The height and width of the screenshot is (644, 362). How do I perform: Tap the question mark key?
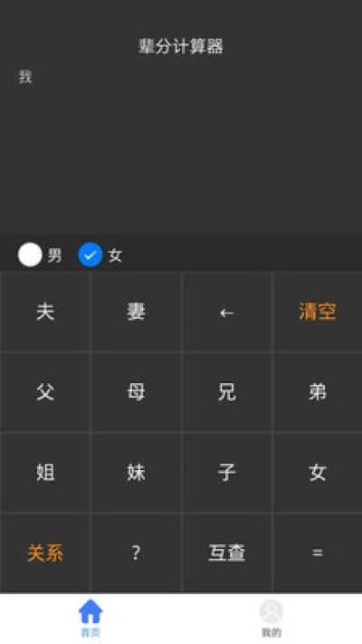(136, 553)
